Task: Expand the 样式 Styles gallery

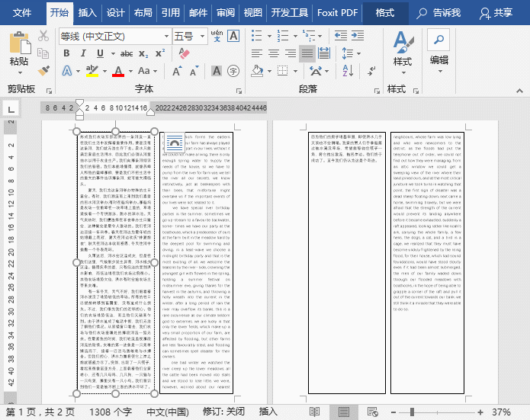Action: tap(402, 50)
